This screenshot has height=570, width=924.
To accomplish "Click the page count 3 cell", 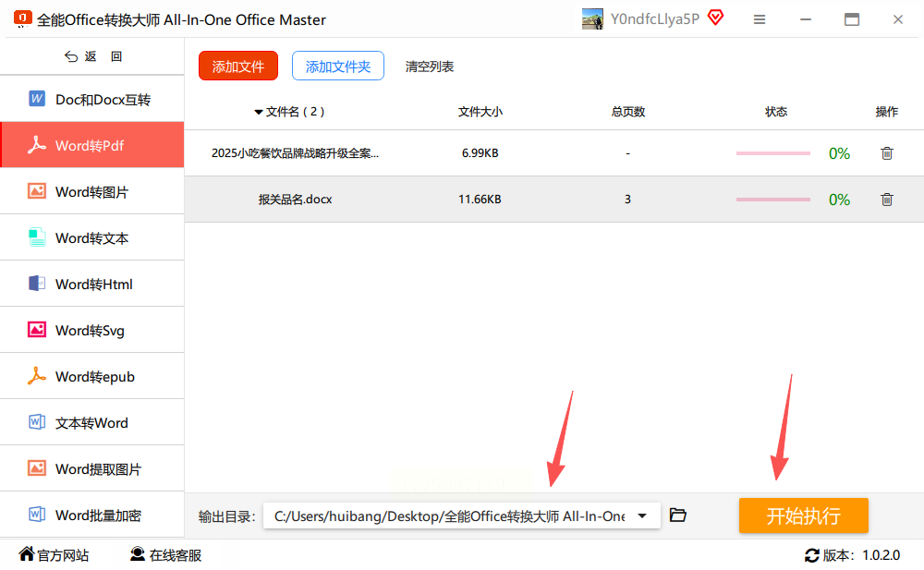I will (x=627, y=200).
